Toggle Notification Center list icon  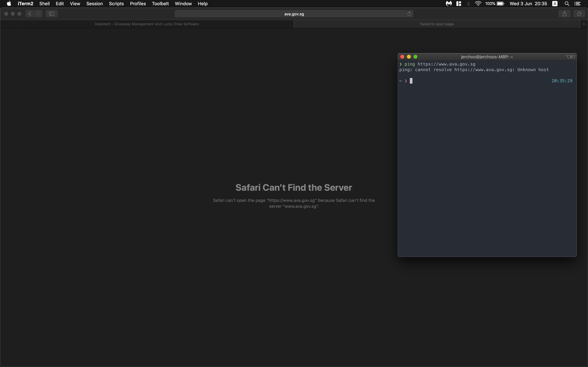[577, 4]
